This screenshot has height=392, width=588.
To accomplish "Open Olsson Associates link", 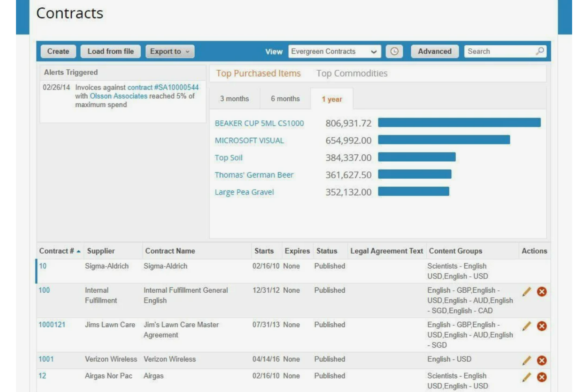I will click(118, 96).
